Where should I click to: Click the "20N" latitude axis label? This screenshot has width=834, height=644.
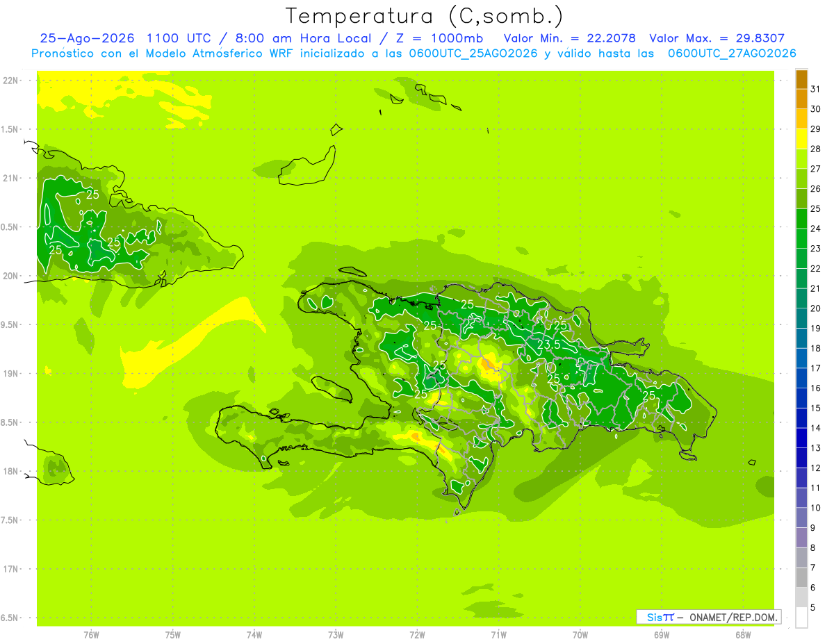(x=10, y=276)
